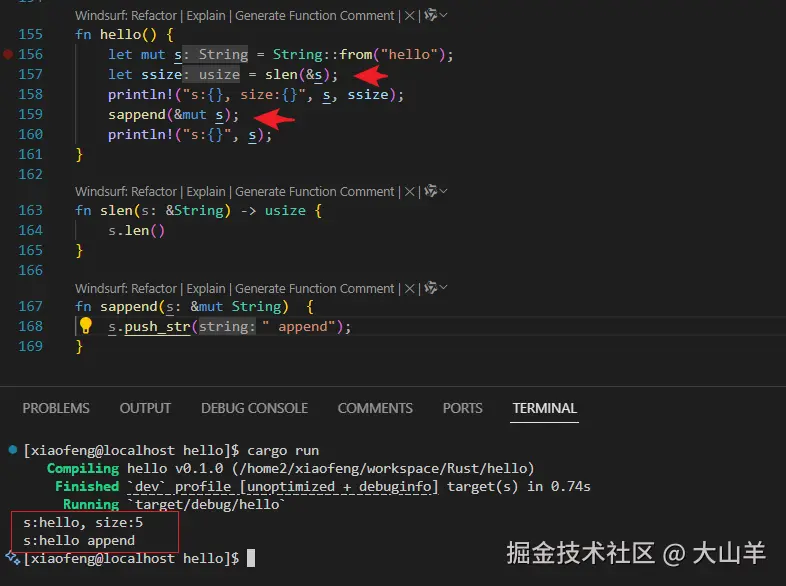Click Generate Function Comment above fn sappend
This screenshot has width=786, height=586.
click(315, 289)
